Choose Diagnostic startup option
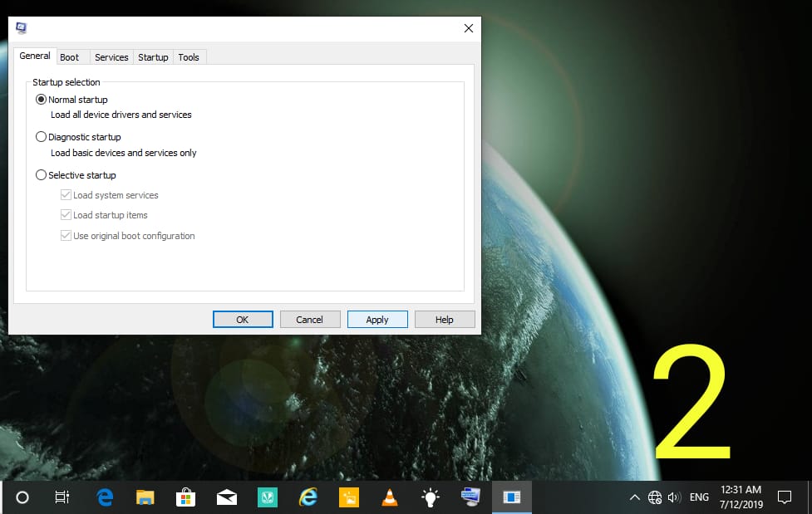The image size is (812, 514). coord(41,137)
